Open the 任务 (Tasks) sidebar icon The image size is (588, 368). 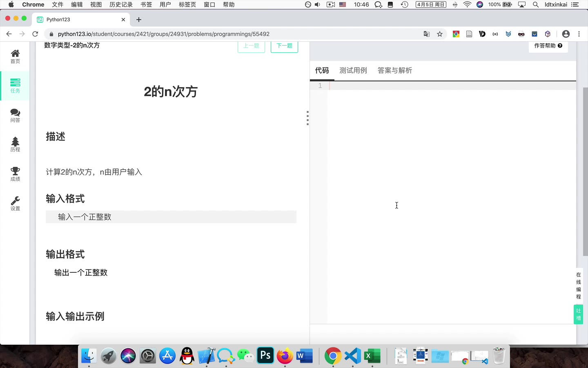coord(15,86)
